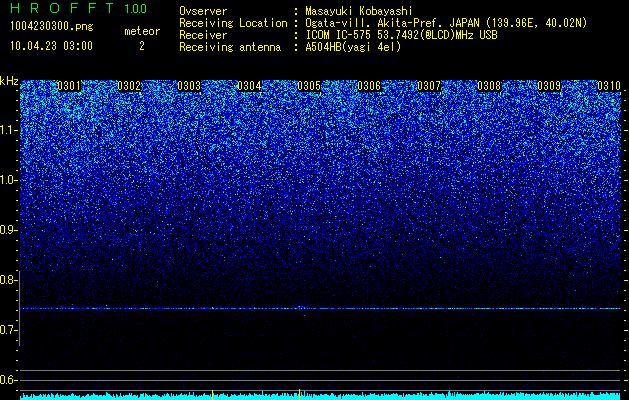Click the 0.8 kHz axis label
This screenshot has width=629, height=400.
click(x=9, y=280)
